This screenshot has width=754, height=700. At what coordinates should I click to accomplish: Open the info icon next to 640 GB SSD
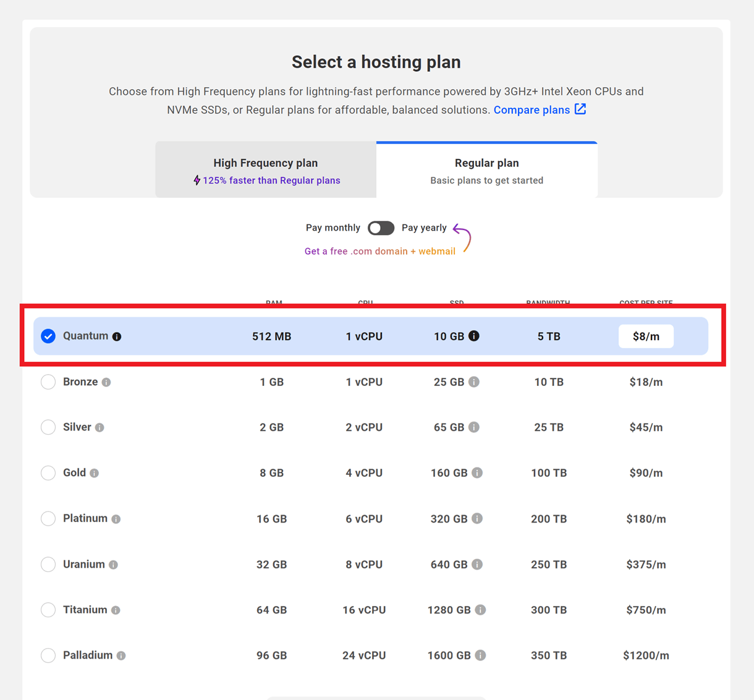tap(477, 564)
